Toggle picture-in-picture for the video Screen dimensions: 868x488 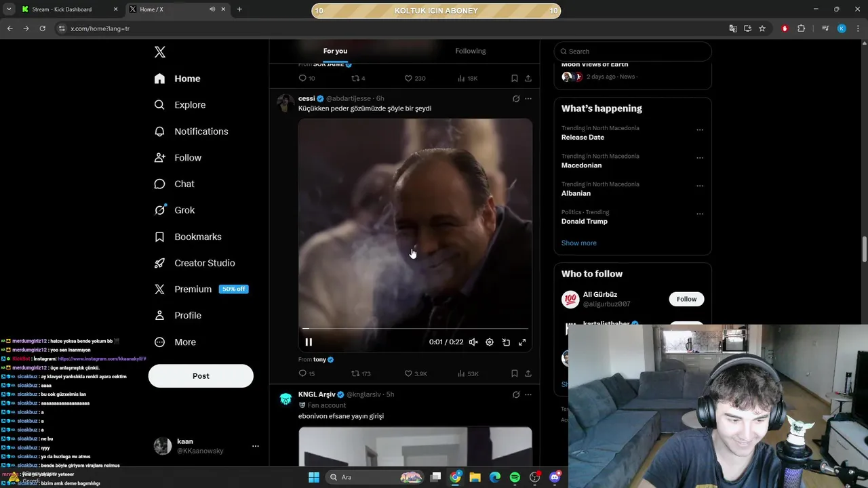506,342
